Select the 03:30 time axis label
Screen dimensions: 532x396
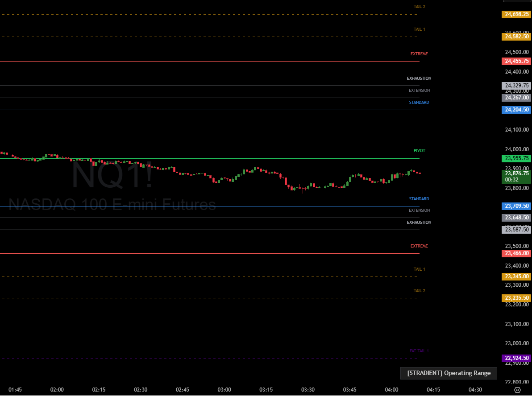(308, 390)
